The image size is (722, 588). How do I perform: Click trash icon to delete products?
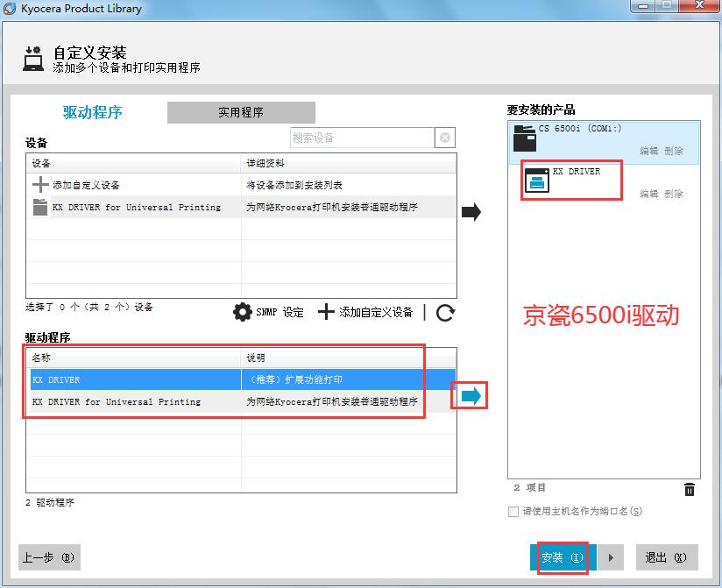coord(690,489)
